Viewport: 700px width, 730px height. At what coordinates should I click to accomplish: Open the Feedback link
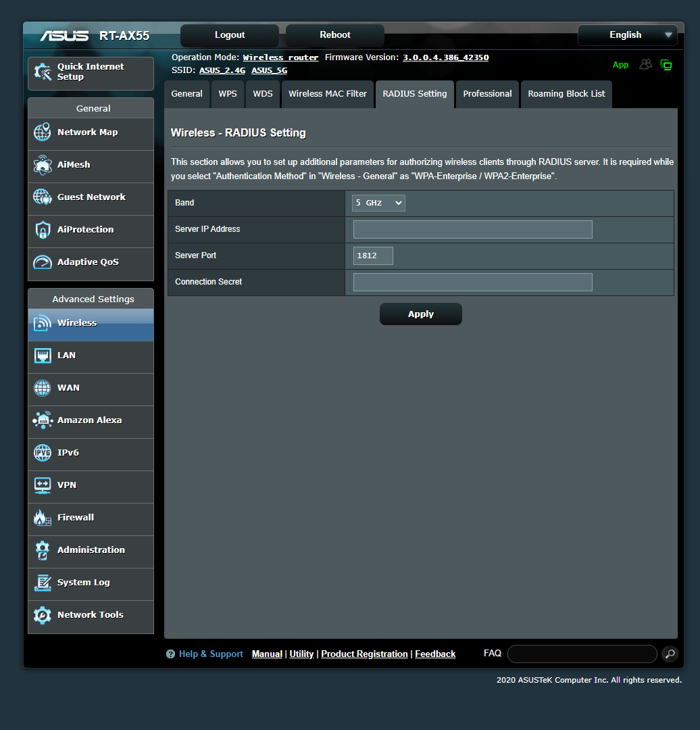coord(435,654)
